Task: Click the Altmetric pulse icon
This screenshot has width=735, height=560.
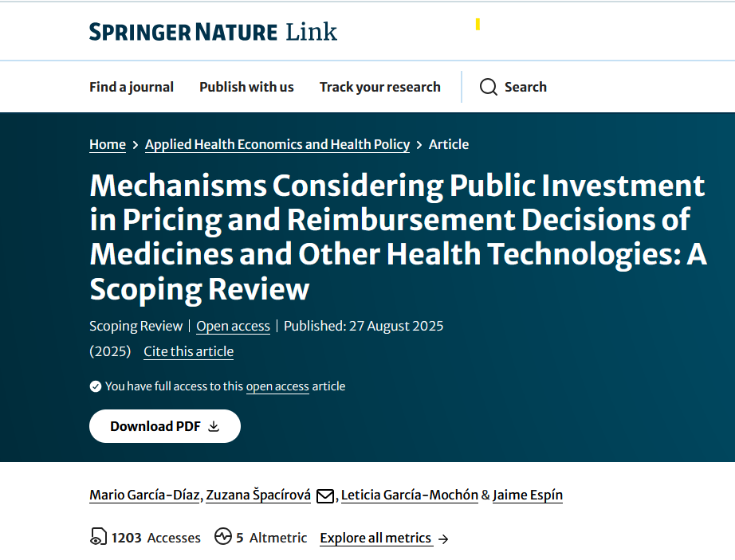Action: click(223, 538)
